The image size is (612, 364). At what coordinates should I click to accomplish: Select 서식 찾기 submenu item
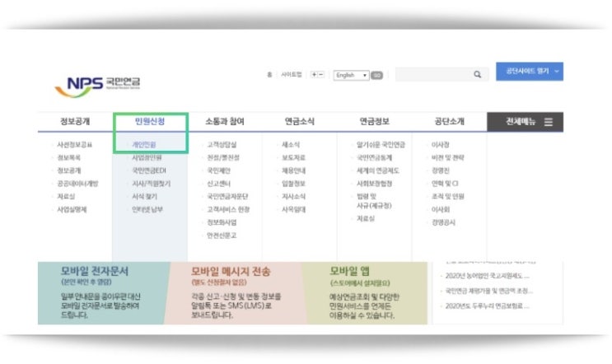144,196
